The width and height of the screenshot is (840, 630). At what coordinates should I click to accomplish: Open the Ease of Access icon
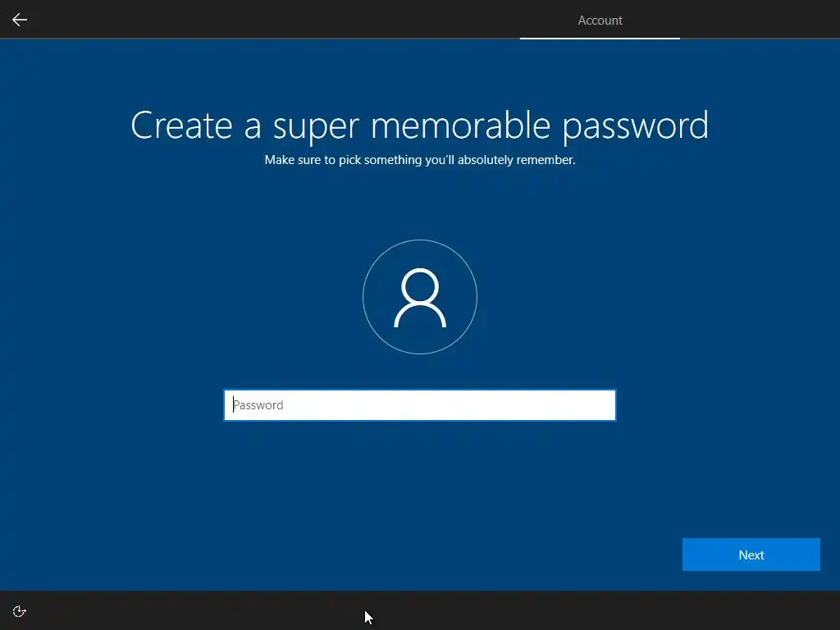tap(20, 611)
